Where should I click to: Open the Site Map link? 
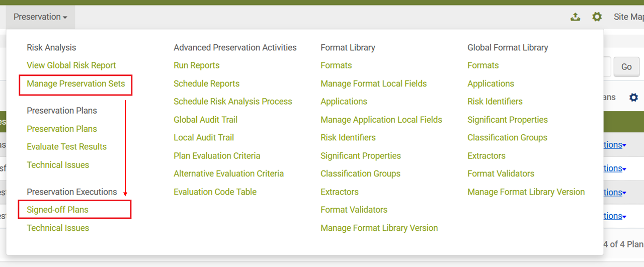(x=628, y=17)
